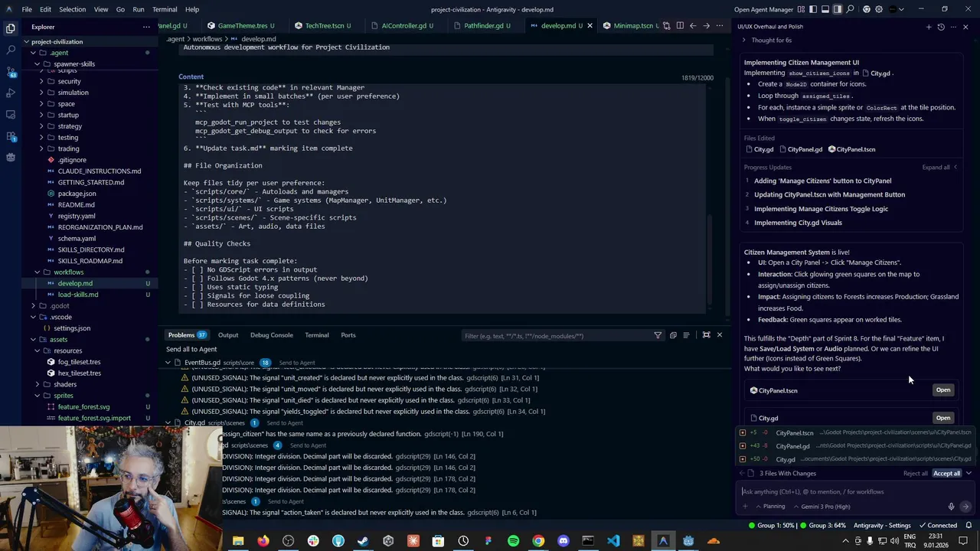Open Chrome from the Windows taskbar
The width and height of the screenshot is (980, 551).
click(x=538, y=541)
